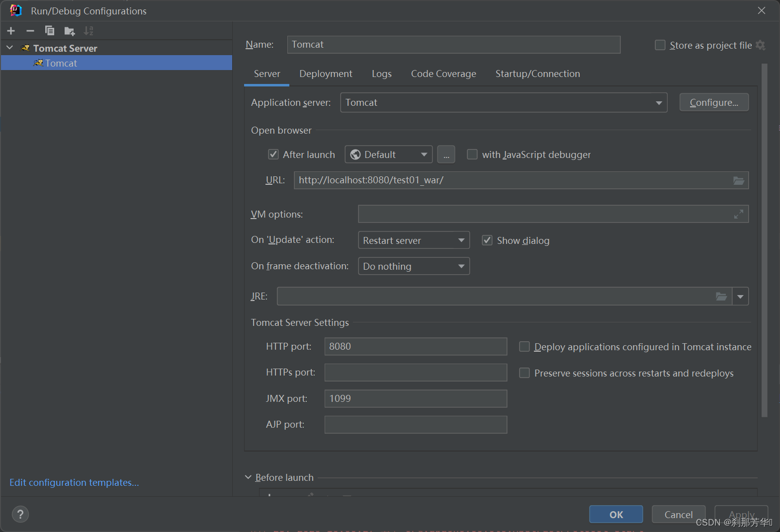
Task: Remove the selected configuration with the minus icon
Action: (30, 31)
